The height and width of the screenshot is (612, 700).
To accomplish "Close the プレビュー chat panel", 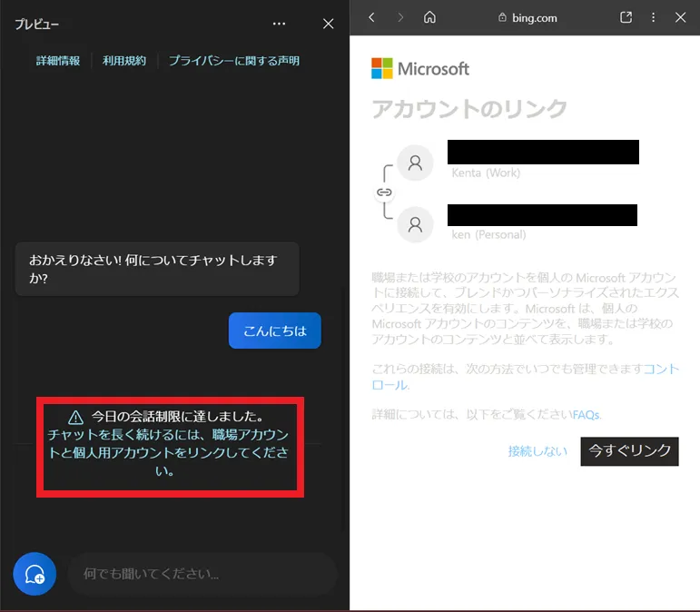I will click(x=328, y=25).
